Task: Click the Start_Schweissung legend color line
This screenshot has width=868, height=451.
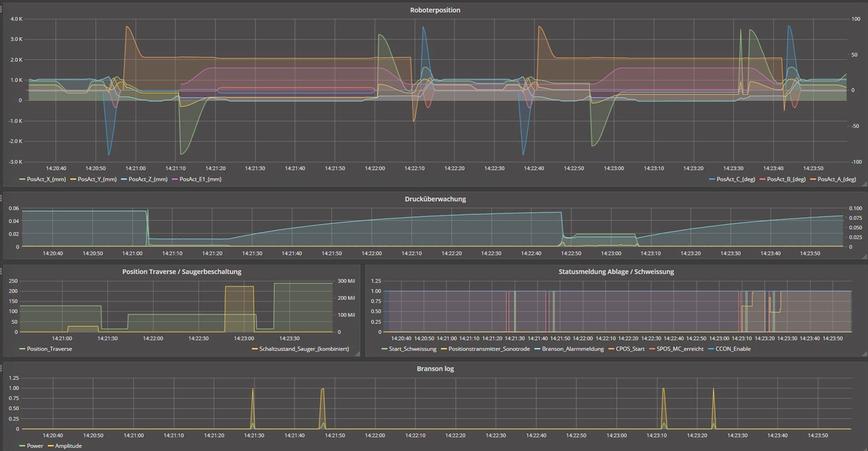Action: [385, 349]
